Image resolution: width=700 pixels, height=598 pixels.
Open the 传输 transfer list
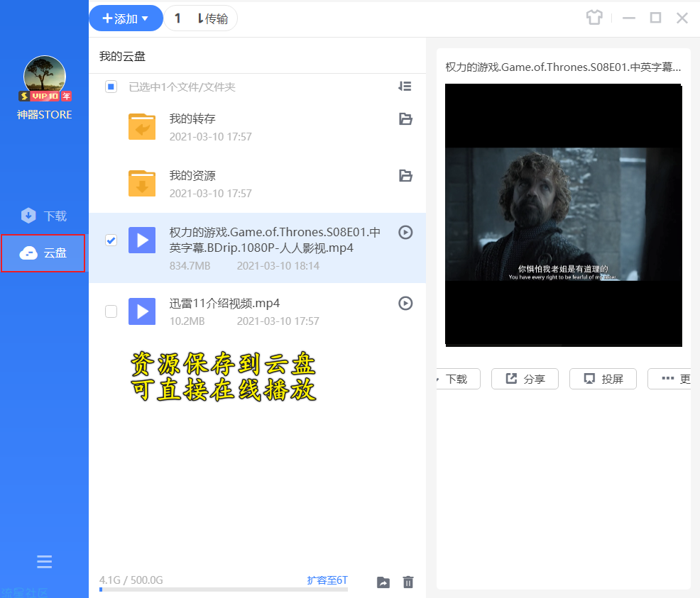200,18
